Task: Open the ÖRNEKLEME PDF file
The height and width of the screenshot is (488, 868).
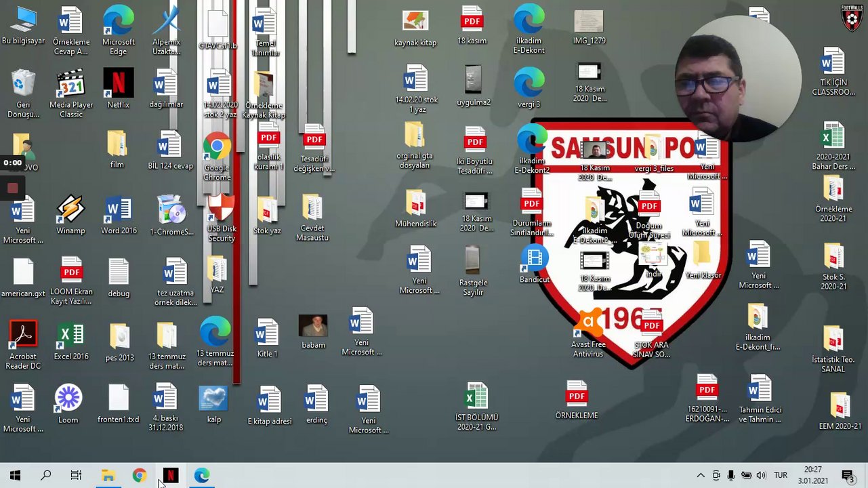Action: pos(577,400)
